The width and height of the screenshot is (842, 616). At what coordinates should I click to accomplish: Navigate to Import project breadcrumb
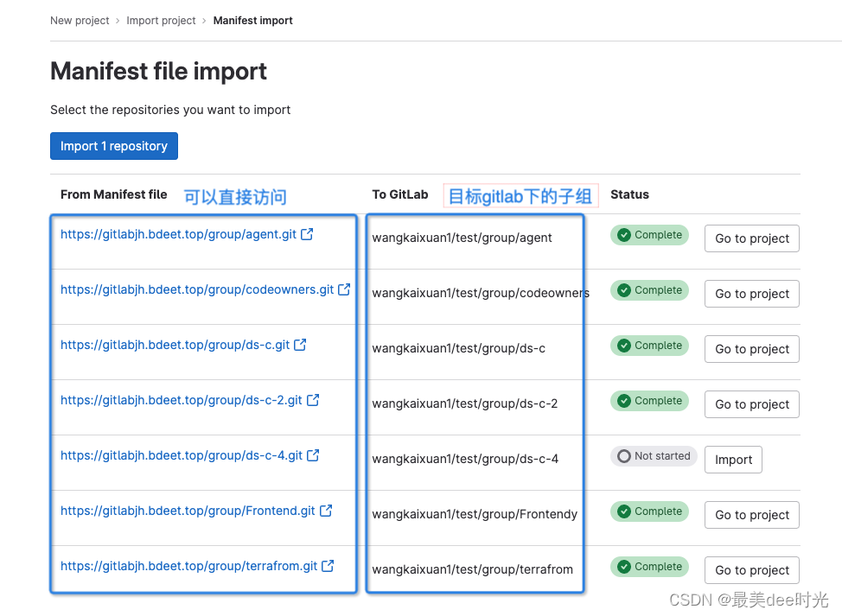[x=161, y=21]
